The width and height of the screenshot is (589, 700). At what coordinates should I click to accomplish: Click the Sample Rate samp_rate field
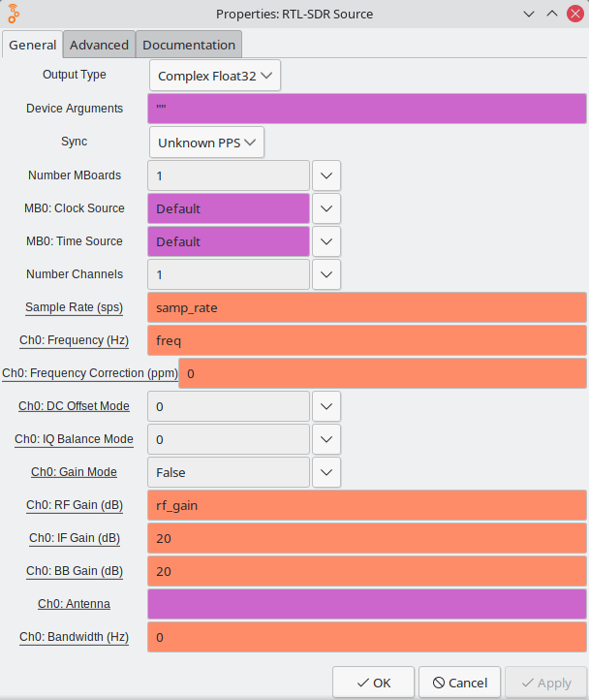tap(367, 307)
